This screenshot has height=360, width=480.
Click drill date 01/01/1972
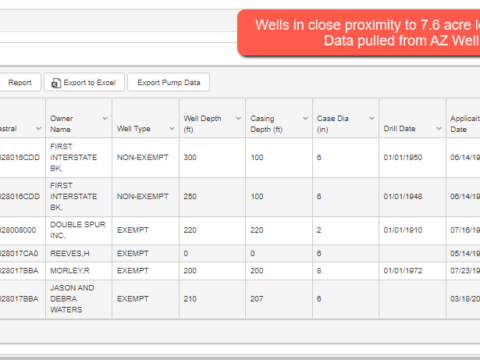coord(403,271)
